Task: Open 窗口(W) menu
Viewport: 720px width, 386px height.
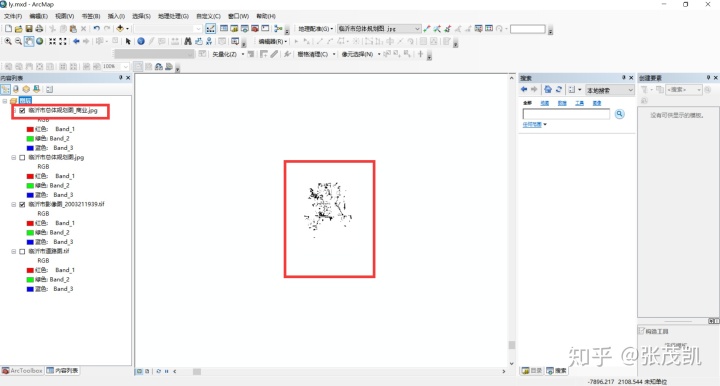Action: [x=238, y=16]
